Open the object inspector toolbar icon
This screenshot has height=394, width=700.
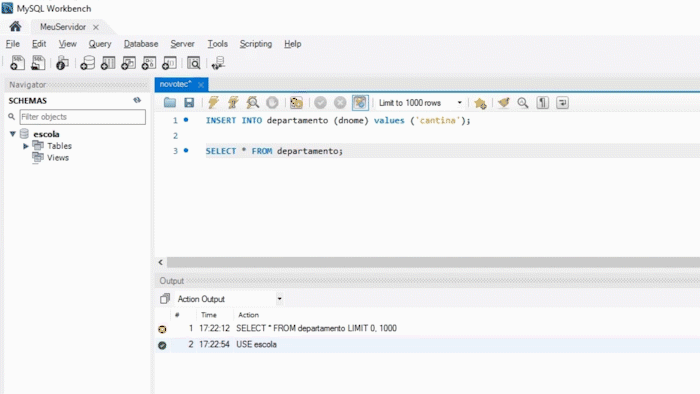62,63
